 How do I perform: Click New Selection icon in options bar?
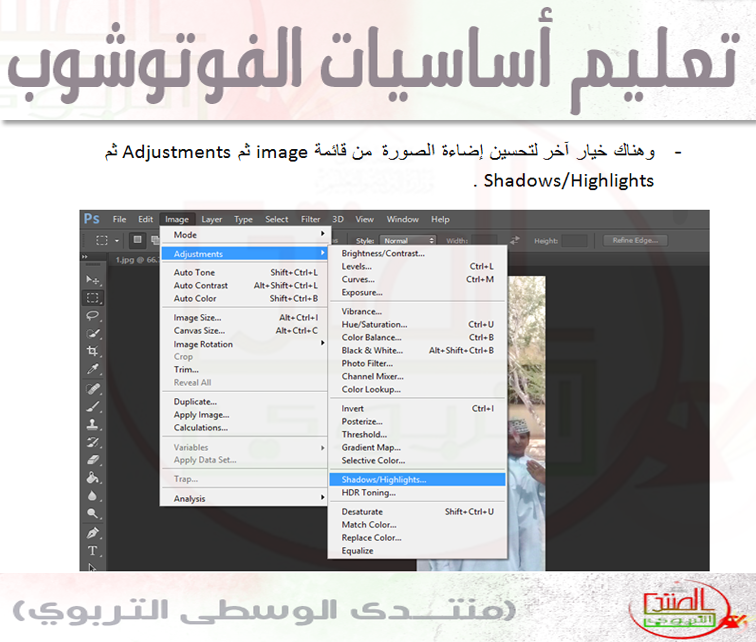click(137, 240)
